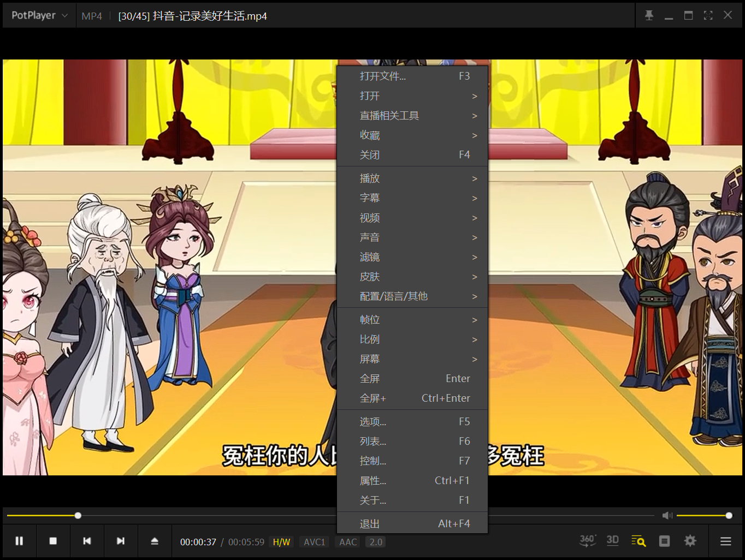Expand the 声音 submenu
Viewport: 745px width, 560px height.
pos(412,237)
